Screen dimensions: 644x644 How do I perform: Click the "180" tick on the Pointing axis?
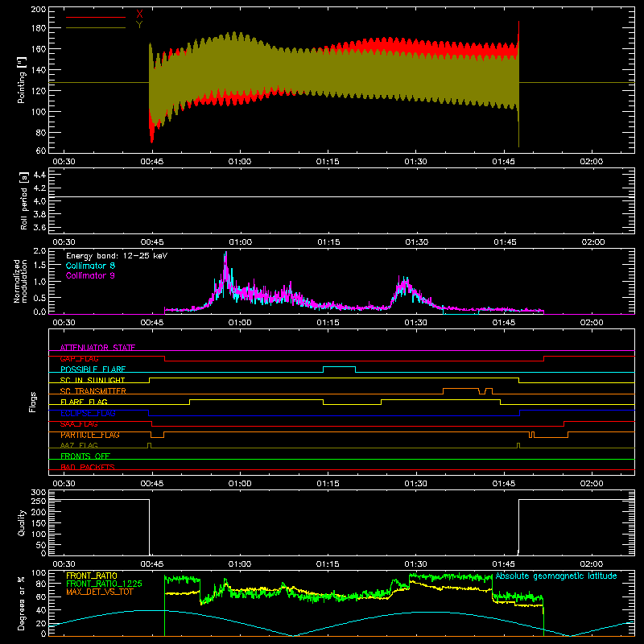tap(39, 28)
